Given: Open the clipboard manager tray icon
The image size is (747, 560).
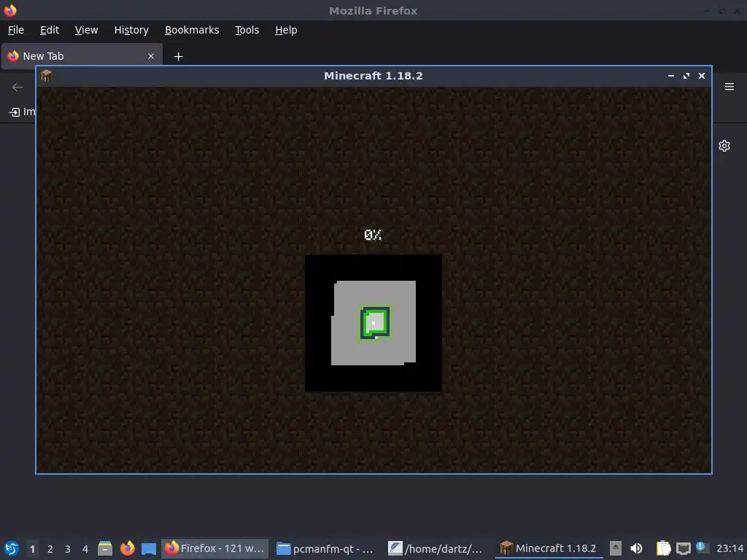Looking at the screenshot, I should (x=663, y=548).
